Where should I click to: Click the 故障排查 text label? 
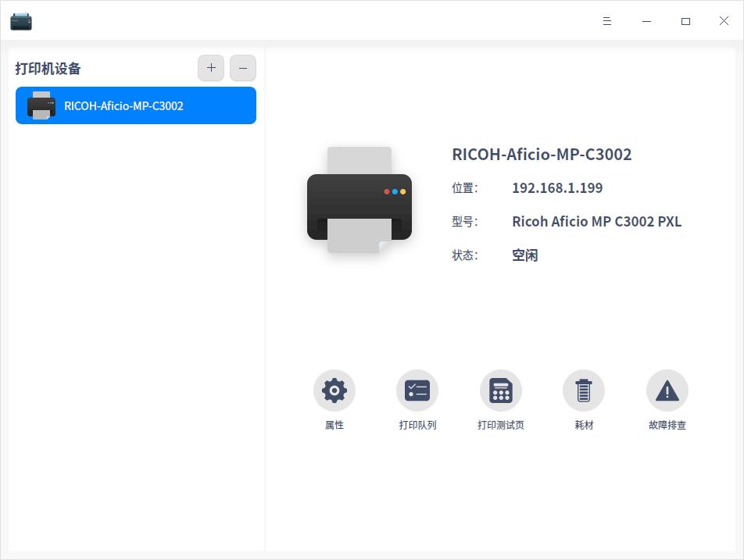pyautogui.click(x=667, y=425)
